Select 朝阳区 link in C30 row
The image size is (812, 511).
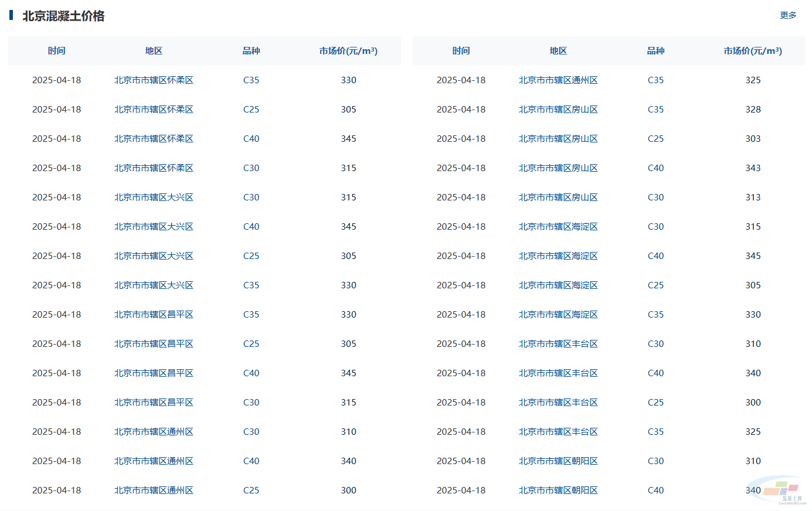(558, 461)
